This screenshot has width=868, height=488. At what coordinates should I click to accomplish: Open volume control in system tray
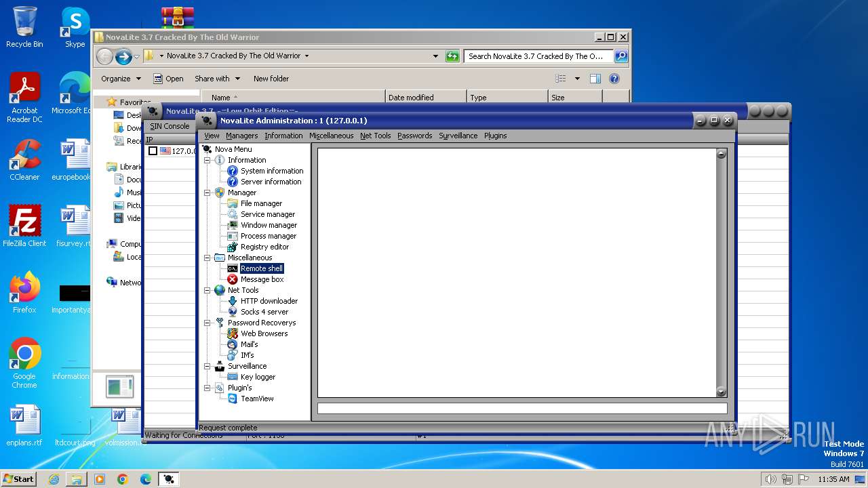770,479
